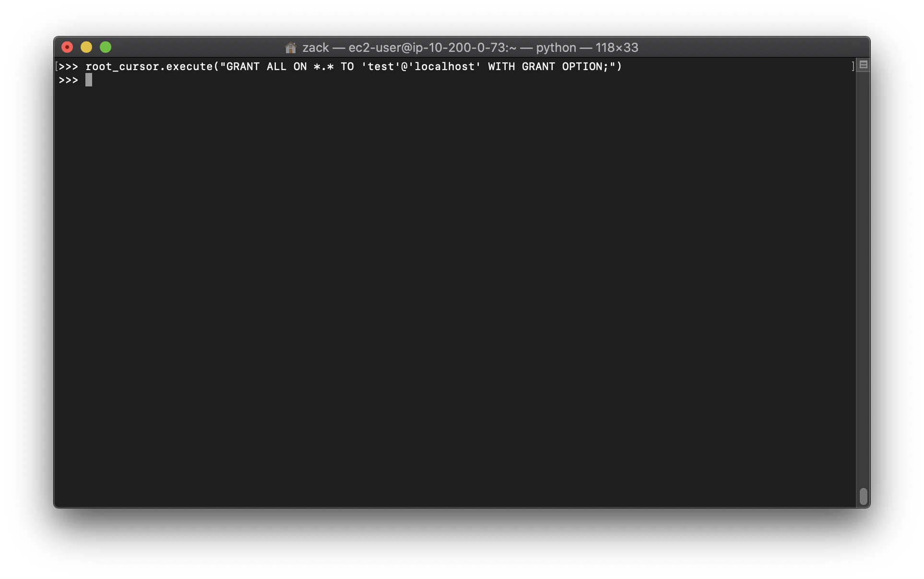The image size is (924, 579).
Task: Click the second '>>>' Python prompt
Action: 68,80
